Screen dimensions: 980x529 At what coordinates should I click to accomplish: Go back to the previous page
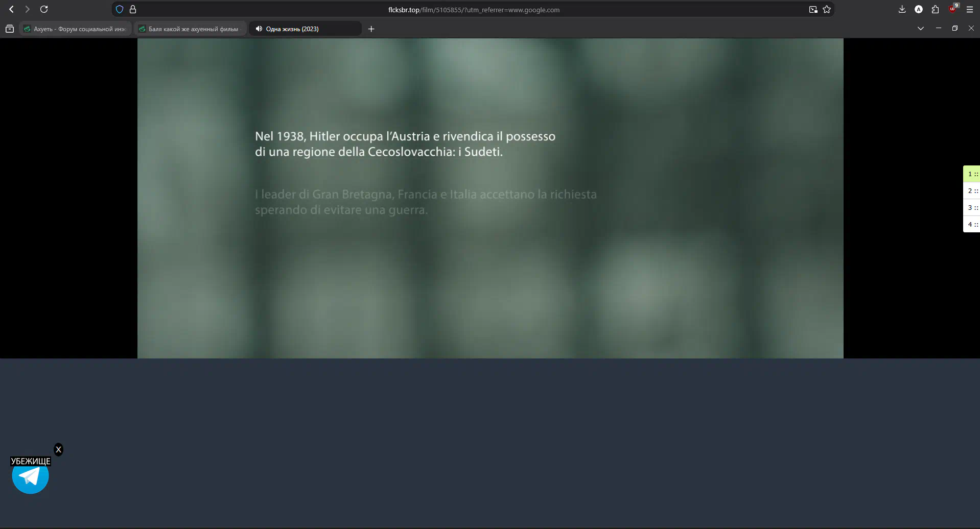[11, 9]
